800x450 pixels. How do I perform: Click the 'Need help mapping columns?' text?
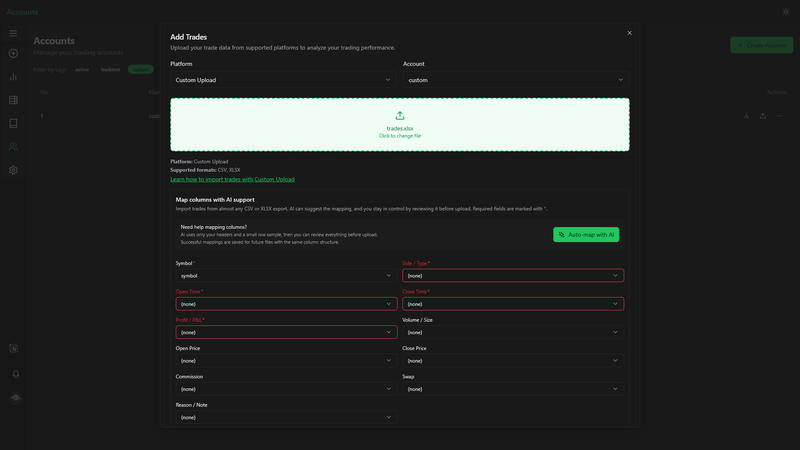(x=213, y=227)
